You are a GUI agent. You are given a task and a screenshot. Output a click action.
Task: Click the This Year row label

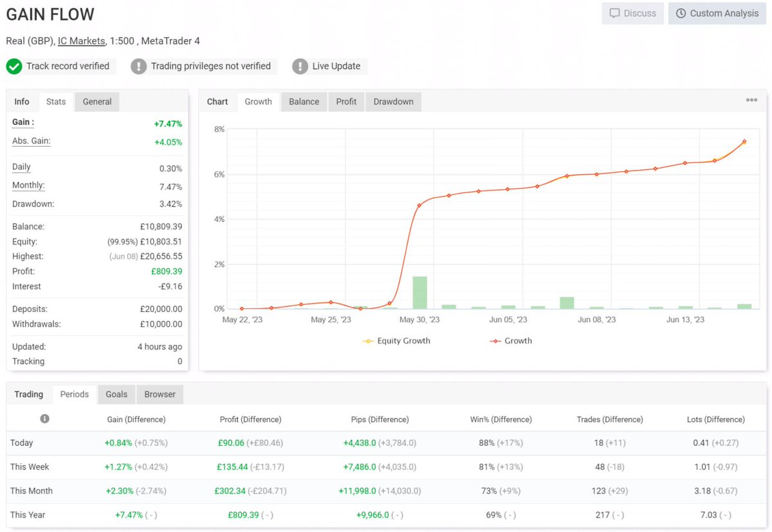[x=28, y=515]
